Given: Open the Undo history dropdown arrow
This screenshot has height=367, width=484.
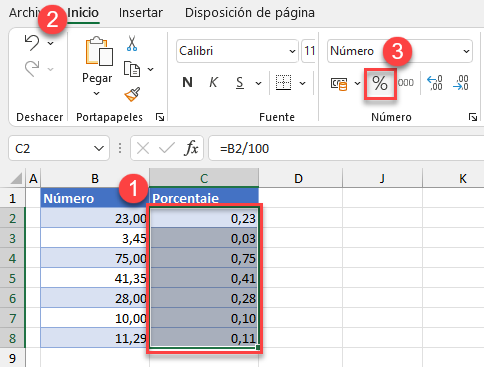Looking at the screenshot, I should click(x=51, y=43).
